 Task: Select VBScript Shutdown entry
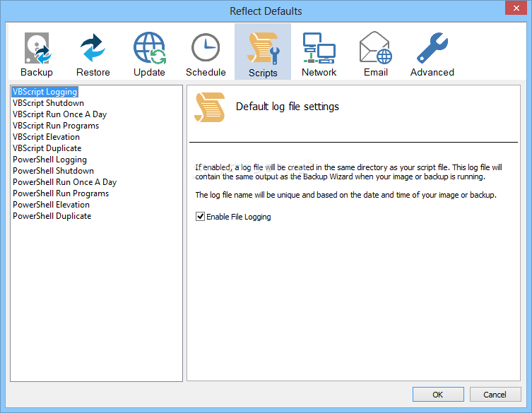click(x=48, y=103)
